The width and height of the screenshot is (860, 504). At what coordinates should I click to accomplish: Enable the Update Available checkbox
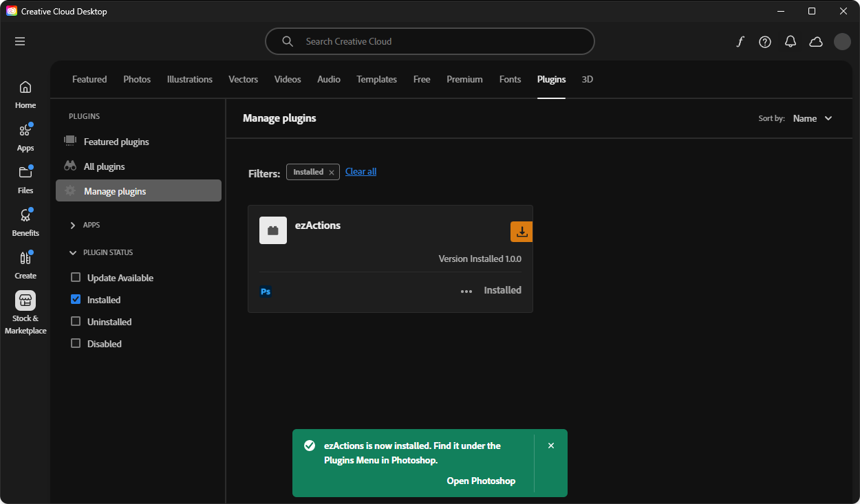click(76, 278)
